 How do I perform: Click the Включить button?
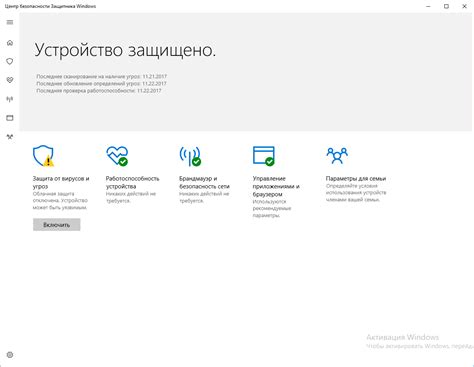[57, 225]
